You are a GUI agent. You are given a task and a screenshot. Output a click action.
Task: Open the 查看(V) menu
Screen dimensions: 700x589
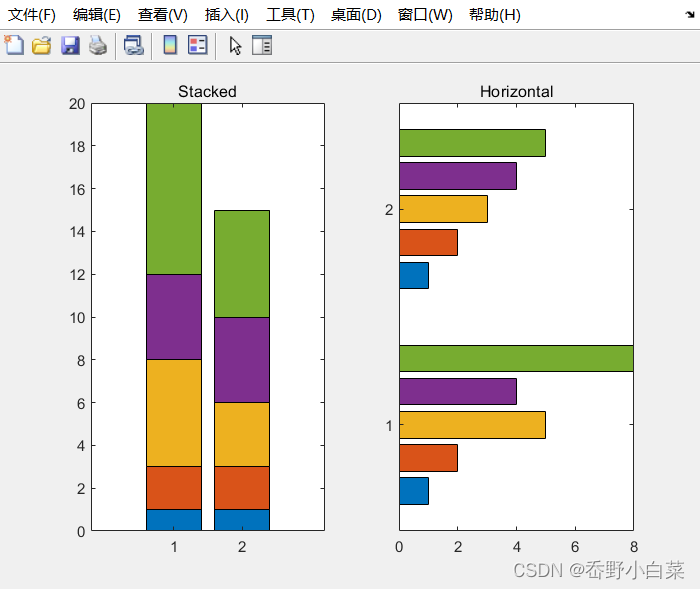(x=162, y=15)
